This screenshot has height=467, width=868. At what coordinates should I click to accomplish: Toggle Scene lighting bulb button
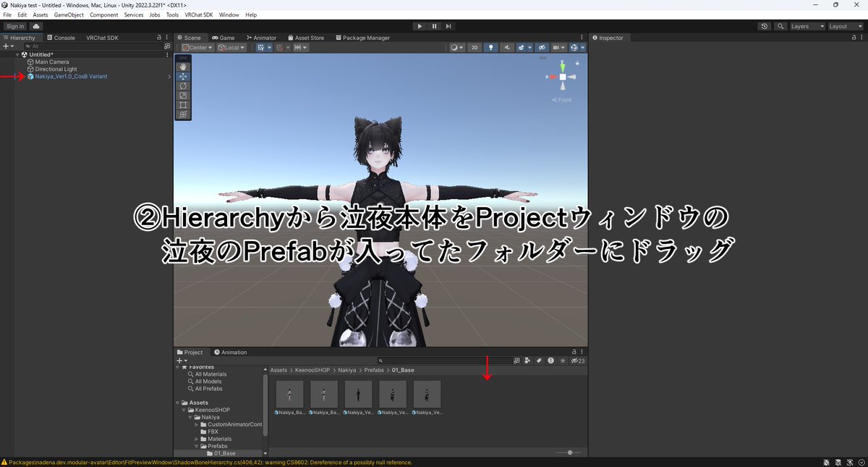[492, 47]
